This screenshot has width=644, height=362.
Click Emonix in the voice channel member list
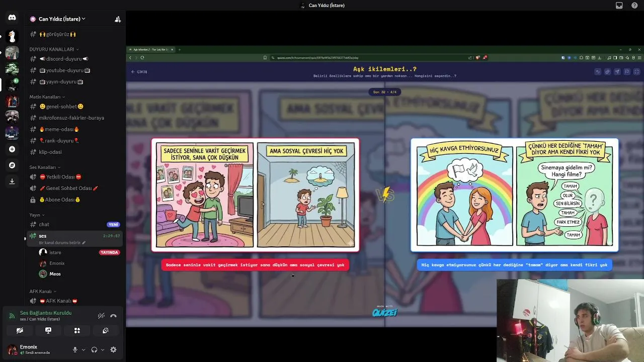coord(79,263)
